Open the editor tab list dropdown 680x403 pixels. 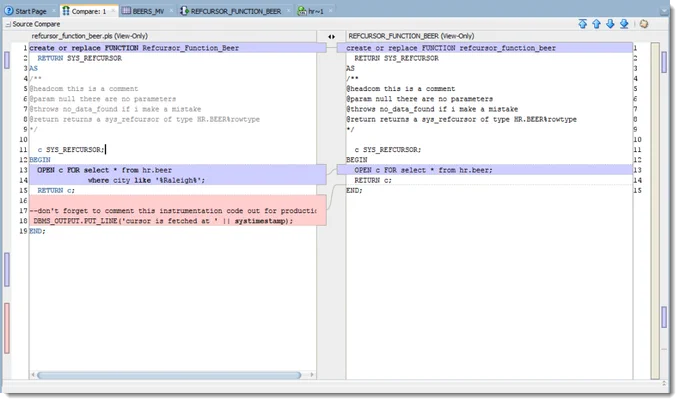664,11
